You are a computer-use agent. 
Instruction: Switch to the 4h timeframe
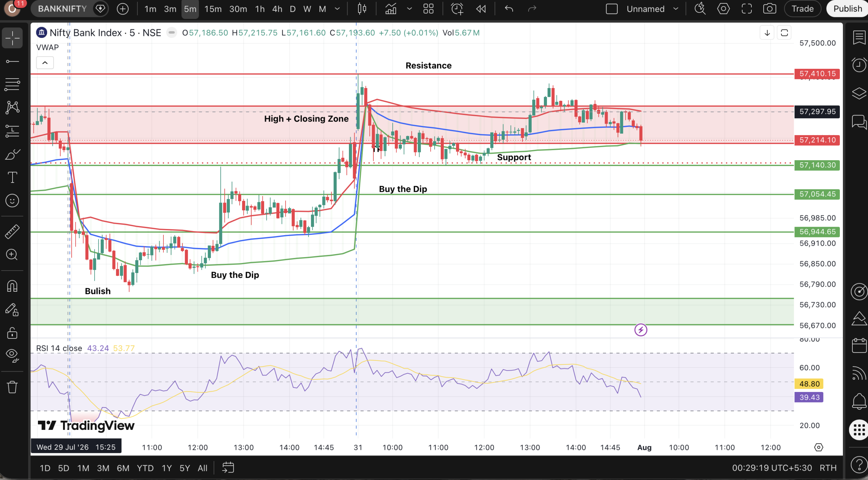[x=277, y=9]
